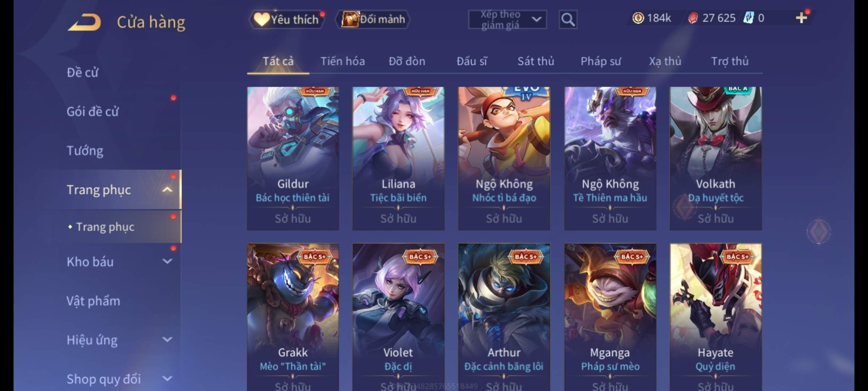868x391 pixels.
Task: Tap the floating diamond assist icon
Action: tap(819, 231)
